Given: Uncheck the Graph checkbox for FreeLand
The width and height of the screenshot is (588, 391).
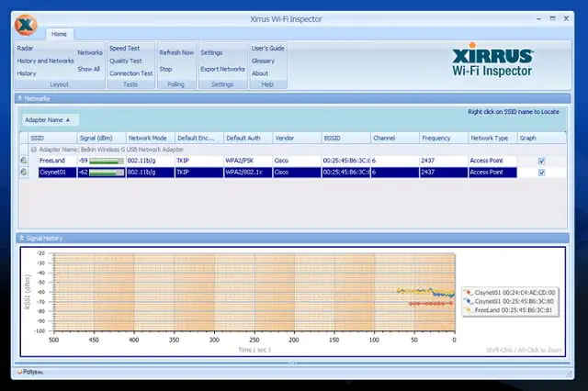Looking at the screenshot, I should [541, 161].
